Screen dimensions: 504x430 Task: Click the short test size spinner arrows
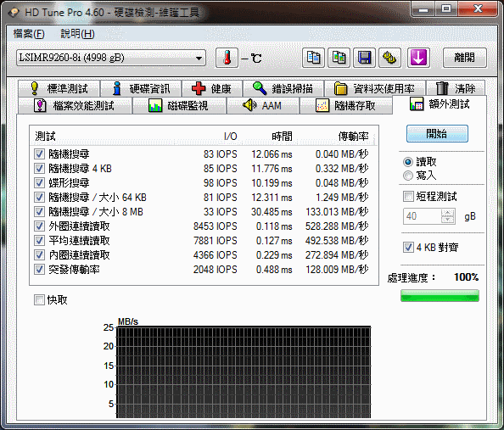coord(448,216)
